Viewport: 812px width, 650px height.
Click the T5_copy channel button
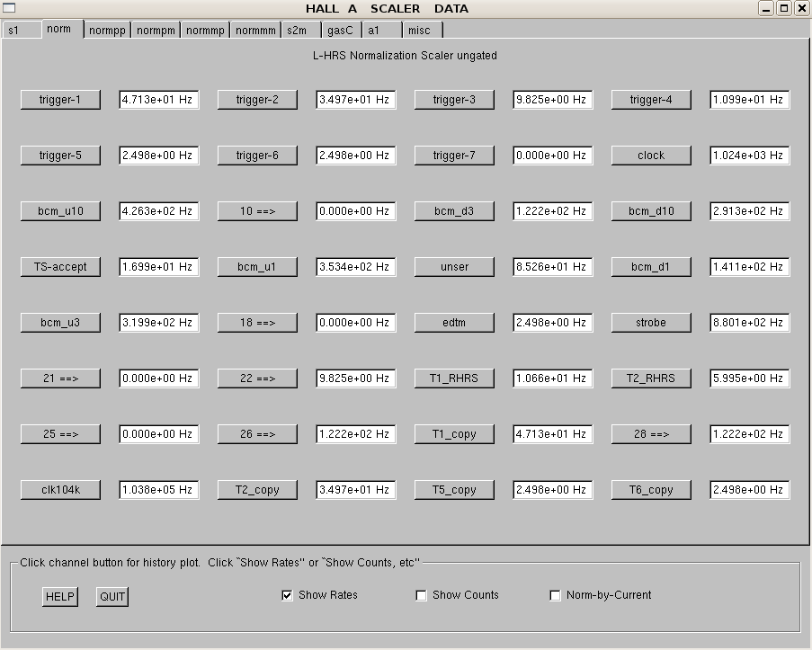454,490
